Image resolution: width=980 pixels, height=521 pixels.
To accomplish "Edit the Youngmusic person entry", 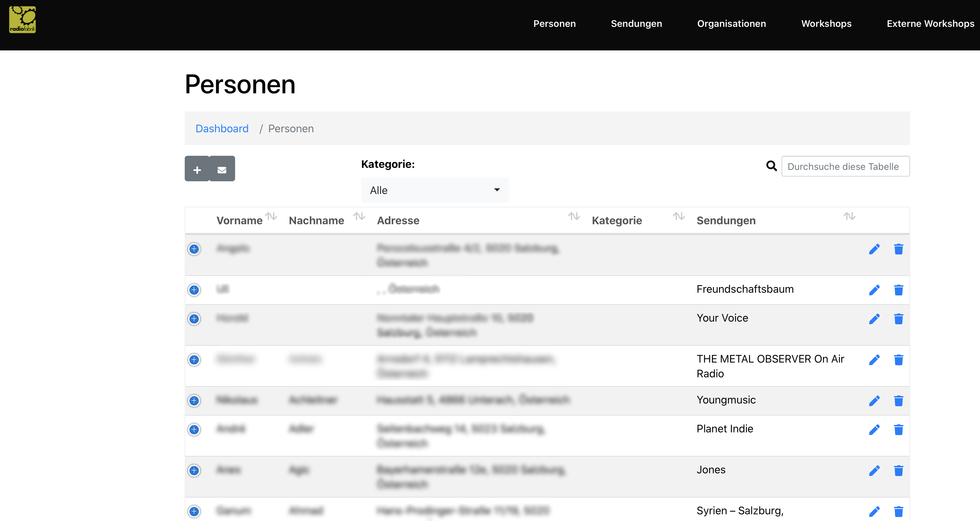I will (x=874, y=401).
